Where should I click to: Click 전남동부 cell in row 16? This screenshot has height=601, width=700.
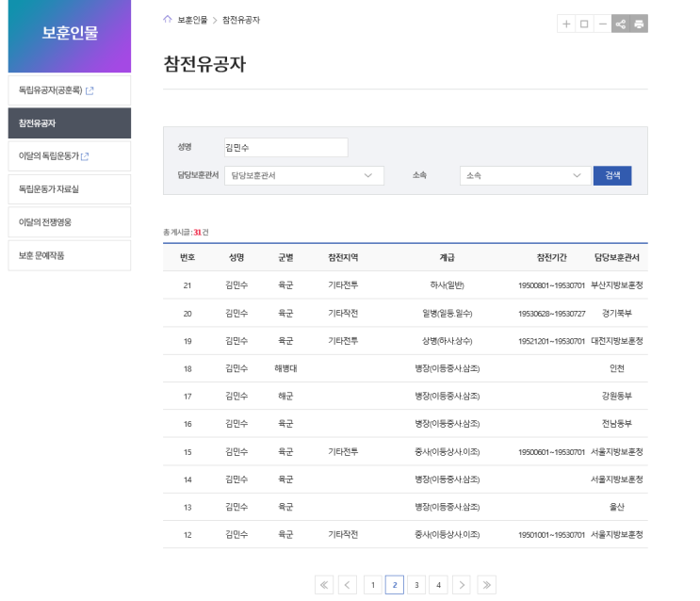coord(616,424)
